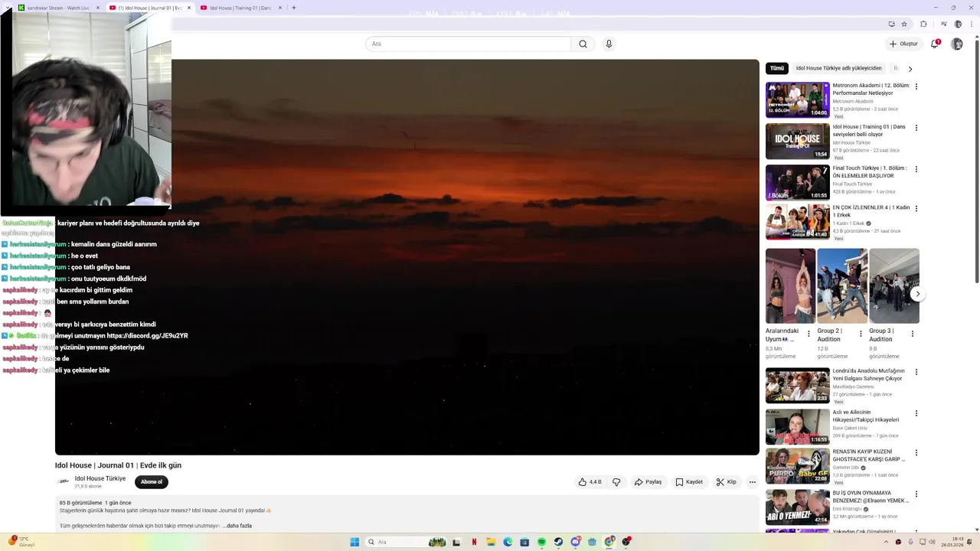Open options for Idol House Training 01 video
This screenshot has height=551, width=980.
pyautogui.click(x=916, y=128)
